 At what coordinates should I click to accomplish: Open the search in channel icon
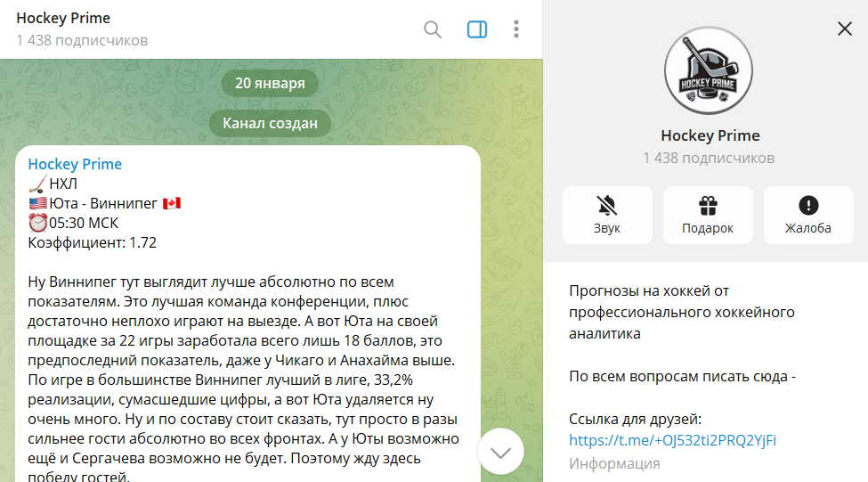click(433, 29)
